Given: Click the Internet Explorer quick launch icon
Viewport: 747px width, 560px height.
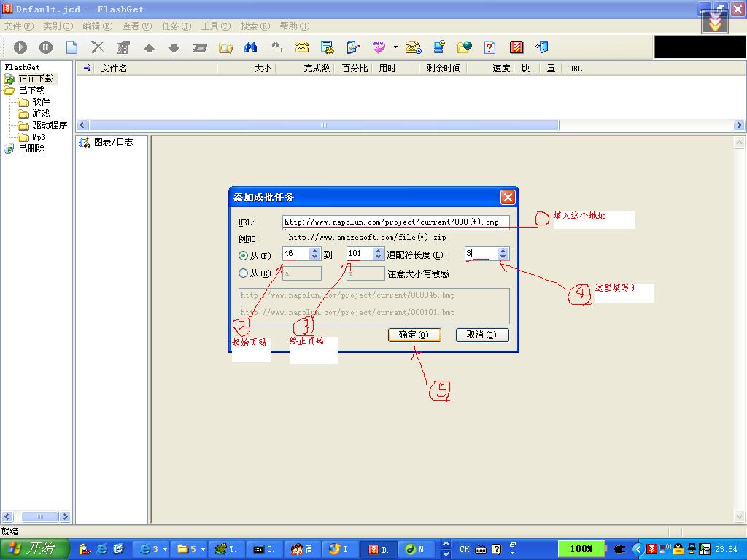Looking at the screenshot, I should point(102,549).
